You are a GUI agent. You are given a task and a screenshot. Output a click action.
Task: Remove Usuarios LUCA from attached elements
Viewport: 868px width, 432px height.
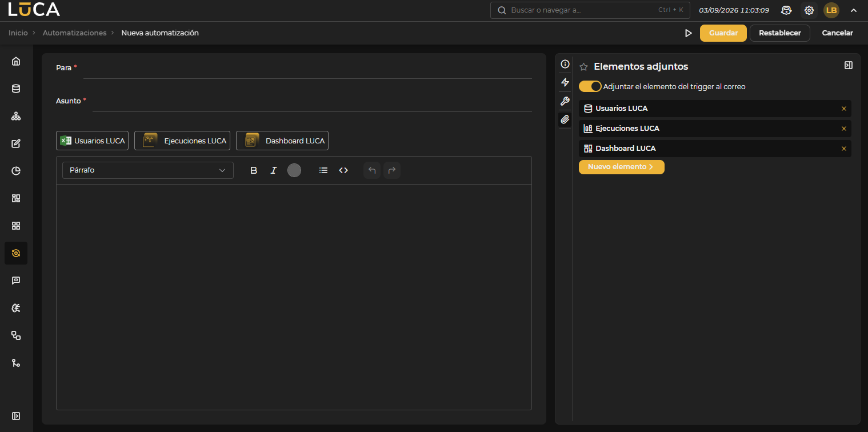click(x=844, y=109)
